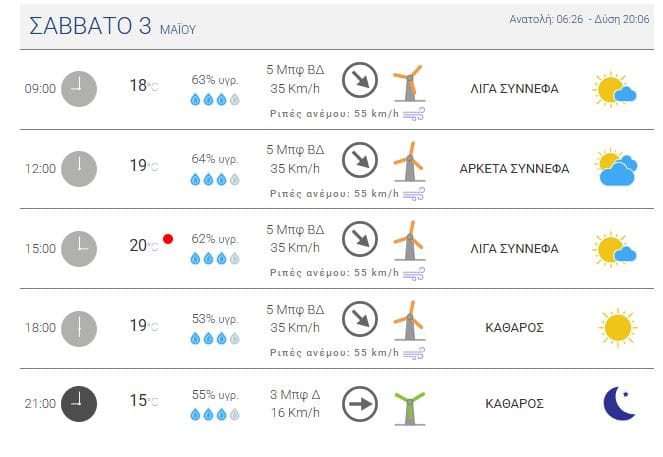Click the 18:00 humidity droplets indicator
The width and height of the screenshot is (663, 457).
click(x=215, y=339)
